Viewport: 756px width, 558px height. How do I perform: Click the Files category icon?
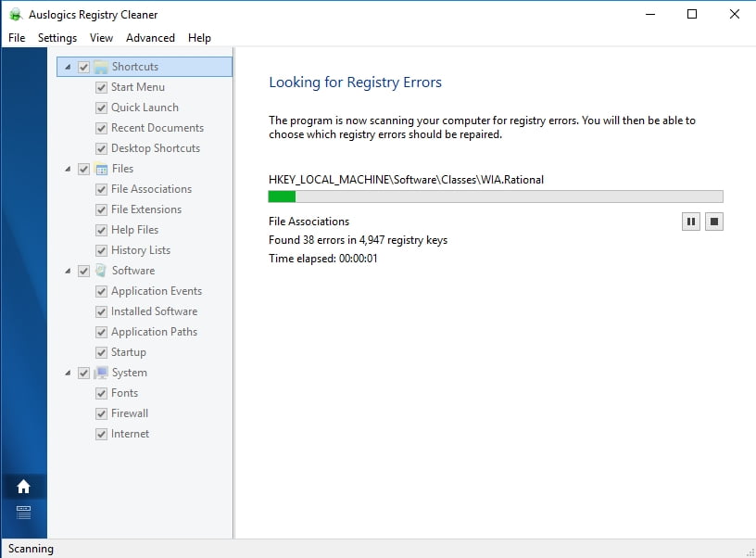coord(101,169)
